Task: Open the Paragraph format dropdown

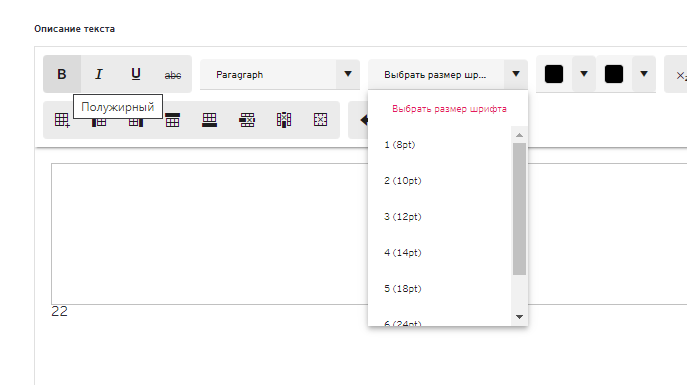Action: click(280, 74)
